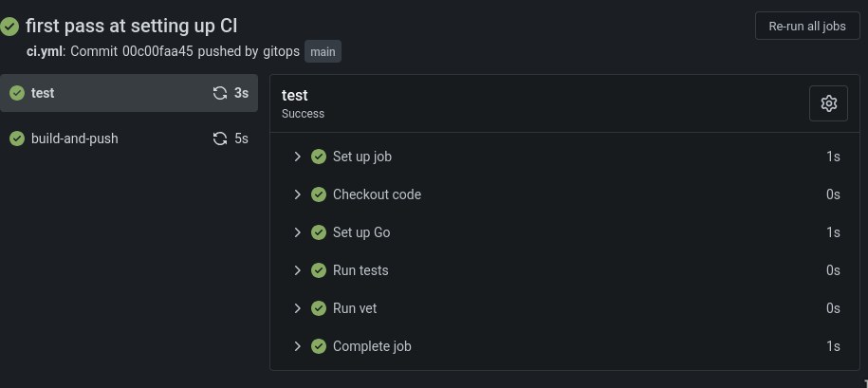Click the main branch label
868x388 pixels.
(323, 51)
